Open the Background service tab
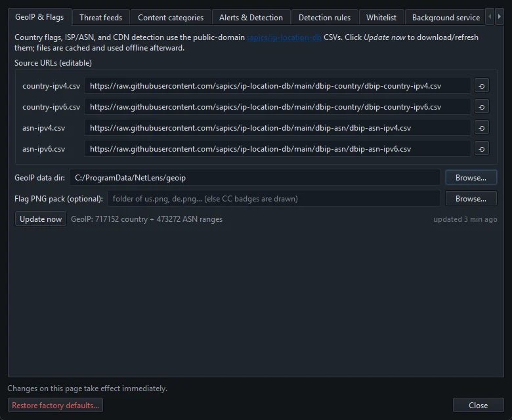 click(446, 18)
